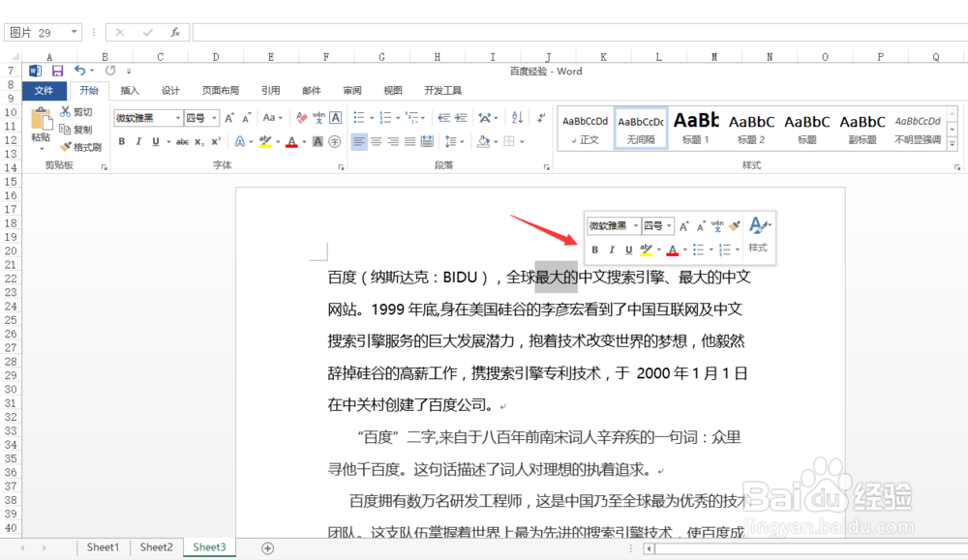Viewport: 968px width, 560px height.
Task: Select the Sheet1 worksheet tab
Action: pos(103,547)
